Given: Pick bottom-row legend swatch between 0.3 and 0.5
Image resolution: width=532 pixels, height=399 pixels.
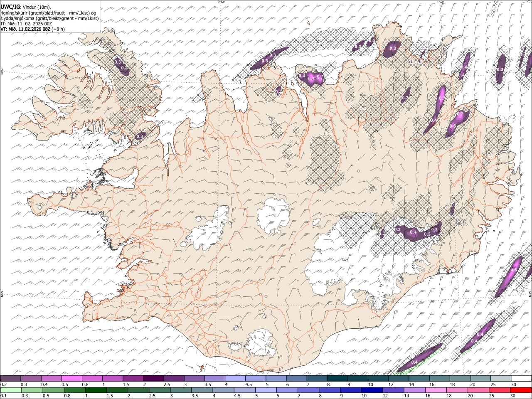Looking at the screenshot, I should 32,390.
